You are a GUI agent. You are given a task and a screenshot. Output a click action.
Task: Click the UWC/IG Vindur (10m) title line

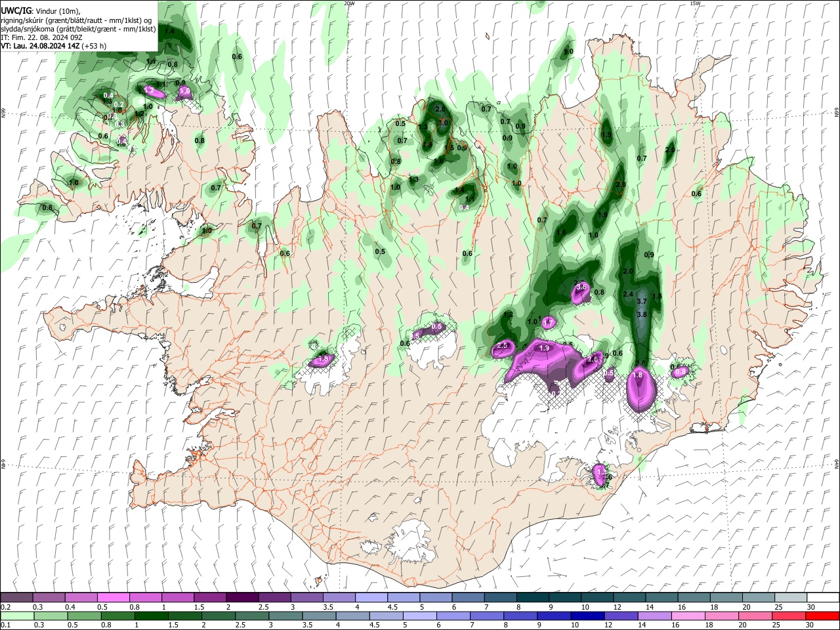41,11
